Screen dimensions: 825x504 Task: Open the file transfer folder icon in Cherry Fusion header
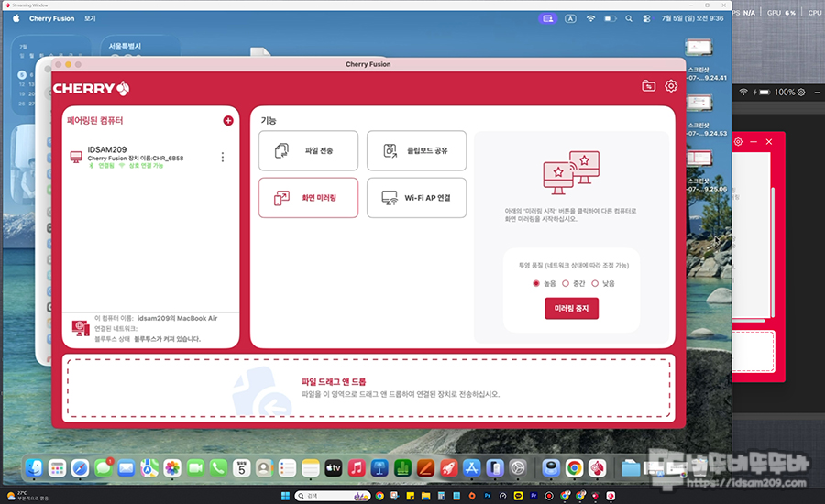pos(648,86)
